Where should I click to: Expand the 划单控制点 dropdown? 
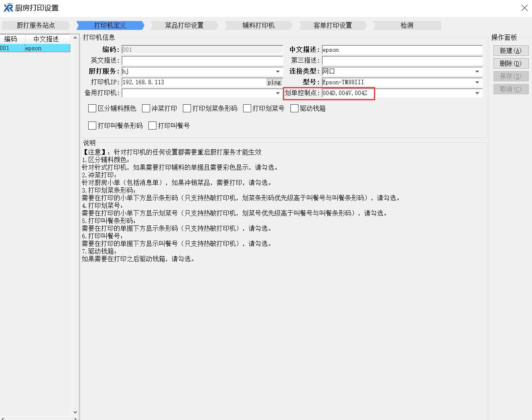[477, 93]
